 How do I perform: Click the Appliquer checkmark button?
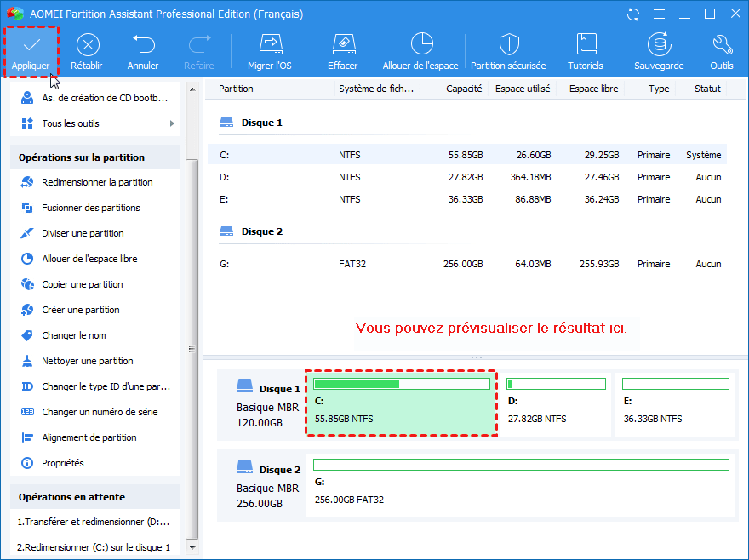pos(31,52)
